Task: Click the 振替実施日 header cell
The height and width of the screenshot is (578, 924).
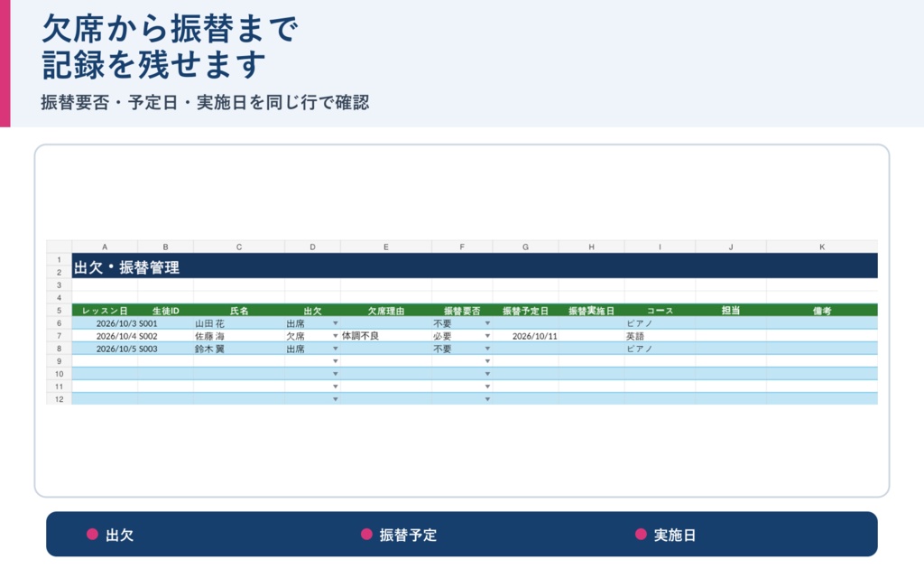Action: tap(592, 311)
